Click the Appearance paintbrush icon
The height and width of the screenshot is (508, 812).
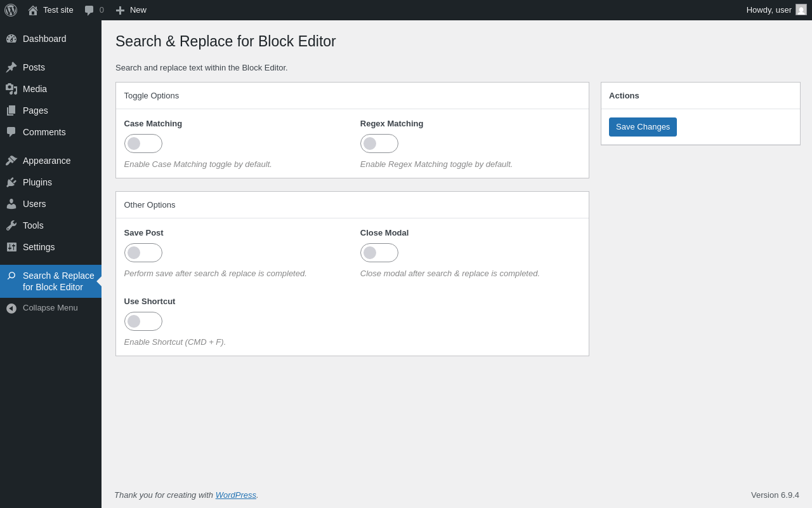(x=11, y=161)
